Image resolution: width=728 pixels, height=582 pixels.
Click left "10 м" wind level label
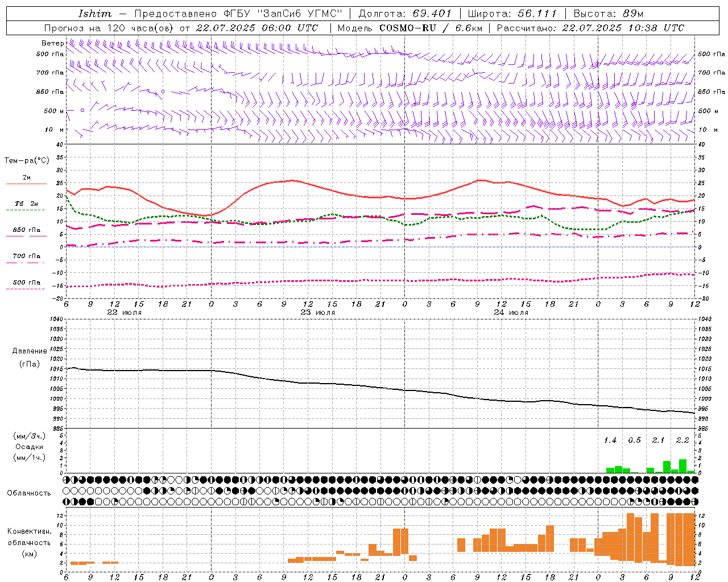point(54,130)
